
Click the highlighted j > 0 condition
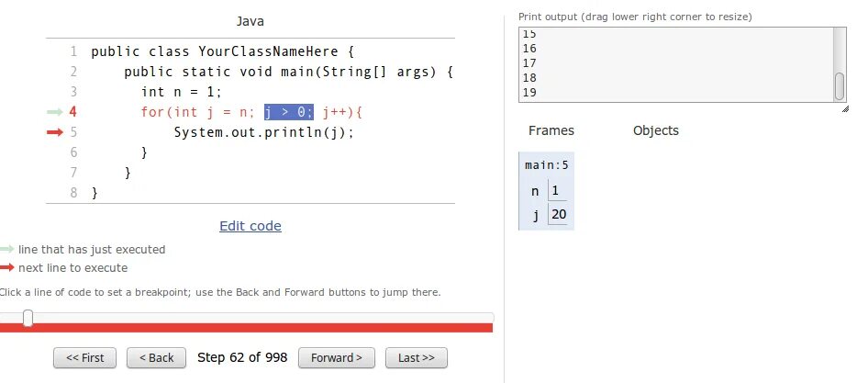click(x=289, y=112)
